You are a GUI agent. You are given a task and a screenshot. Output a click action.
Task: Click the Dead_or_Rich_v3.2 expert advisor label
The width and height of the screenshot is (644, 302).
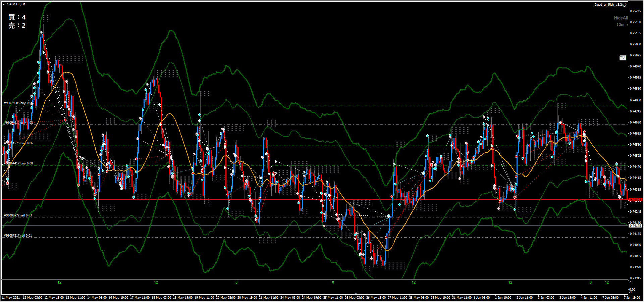(x=608, y=5)
